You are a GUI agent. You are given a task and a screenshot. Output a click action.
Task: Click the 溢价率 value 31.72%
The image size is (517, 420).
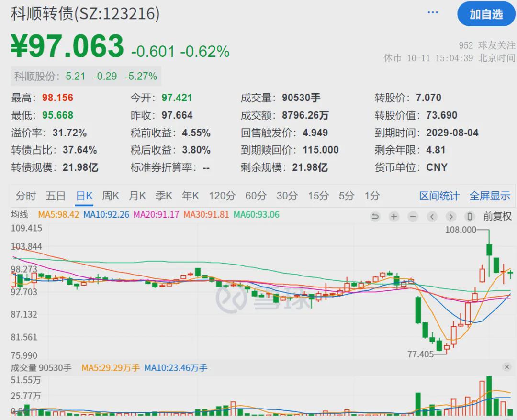point(69,133)
